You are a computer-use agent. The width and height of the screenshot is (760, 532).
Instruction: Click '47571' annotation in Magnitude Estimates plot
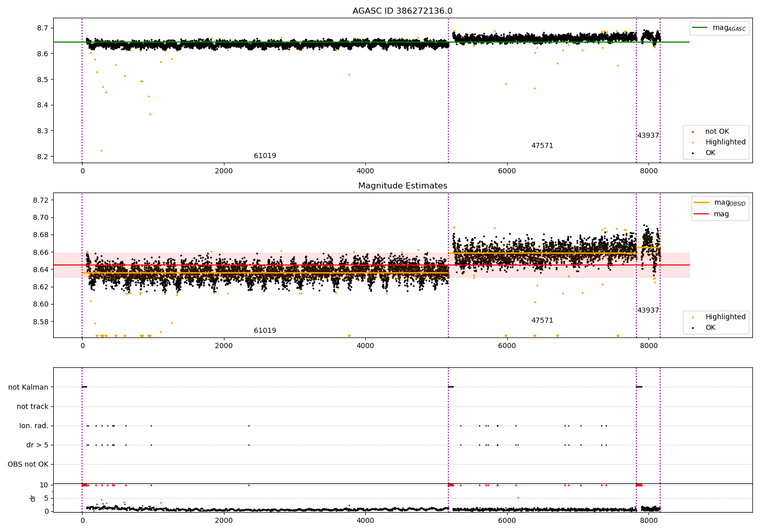pos(542,321)
